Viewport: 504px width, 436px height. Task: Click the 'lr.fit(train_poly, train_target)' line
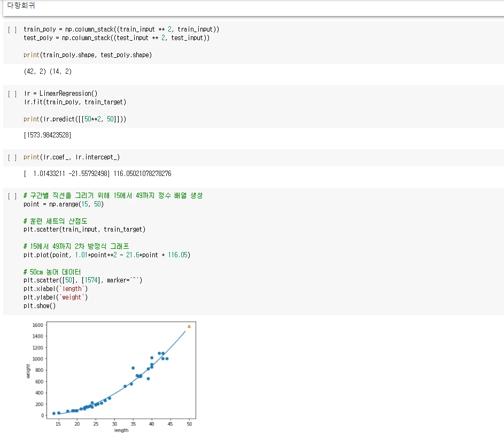75,102
